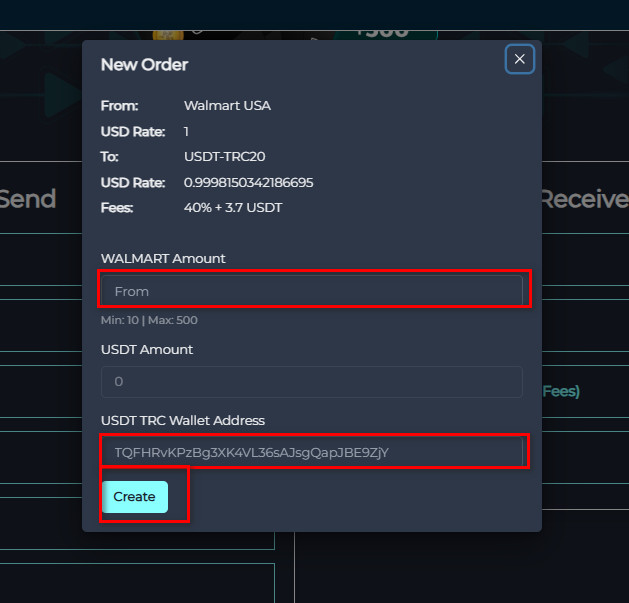This screenshot has width=629, height=603.
Task: Click the fees text '40% + 3.7 USDT'
Action: click(233, 208)
